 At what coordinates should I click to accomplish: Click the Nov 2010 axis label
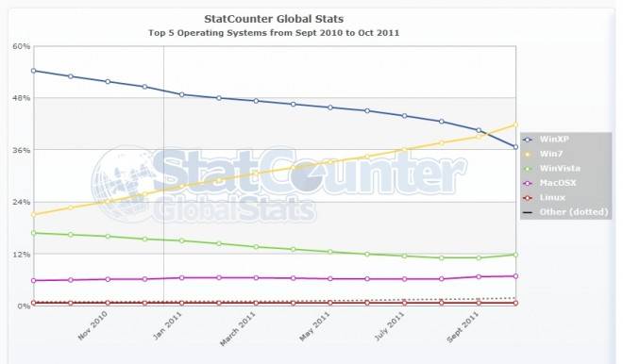pos(93,326)
